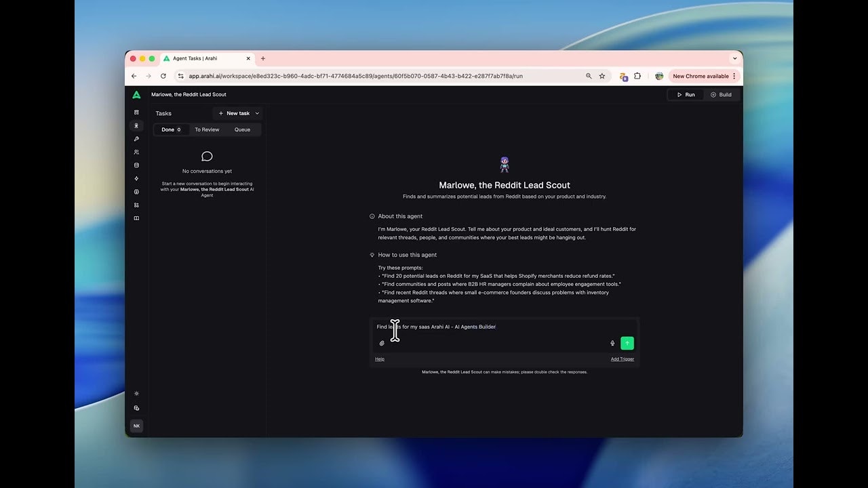868x488 pixels.
Task: Switch to Build mode
Action: pos(721,95)
